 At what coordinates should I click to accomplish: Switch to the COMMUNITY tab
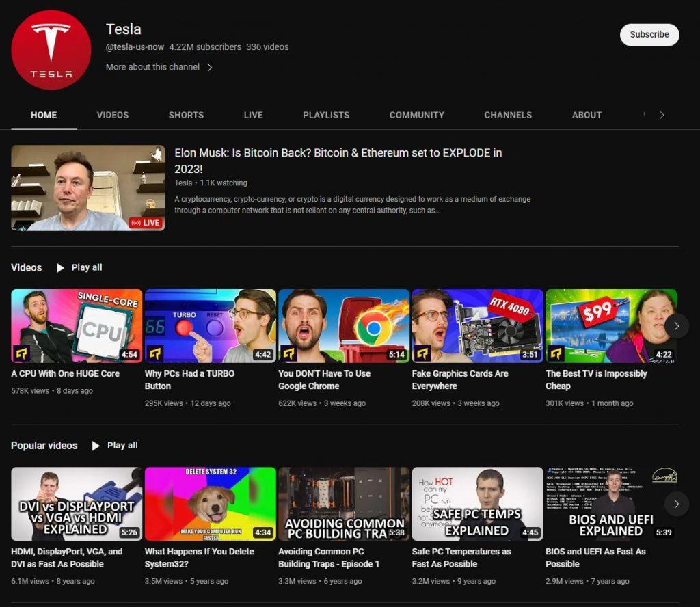[416, 115]
